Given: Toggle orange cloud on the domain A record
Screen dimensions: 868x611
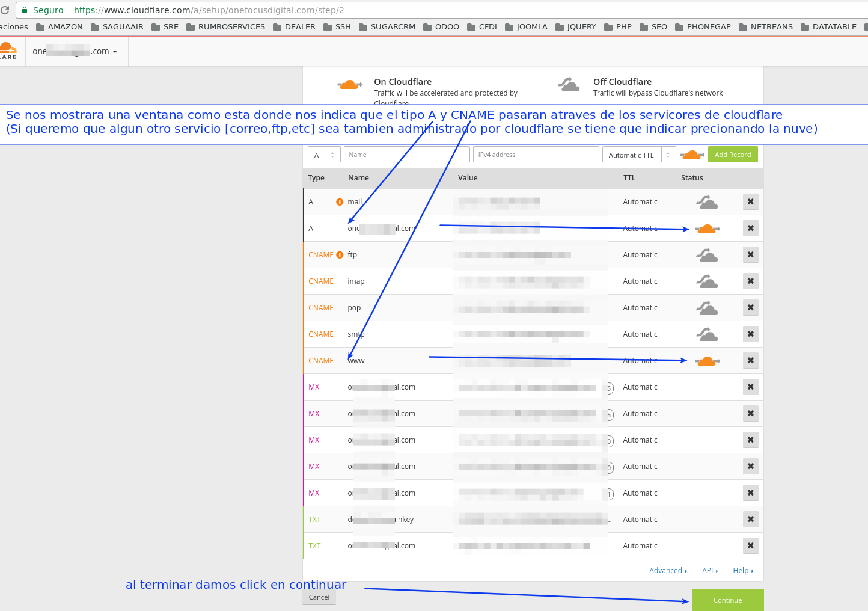Looking at the screenshot, I should click(x=707, y=229).
